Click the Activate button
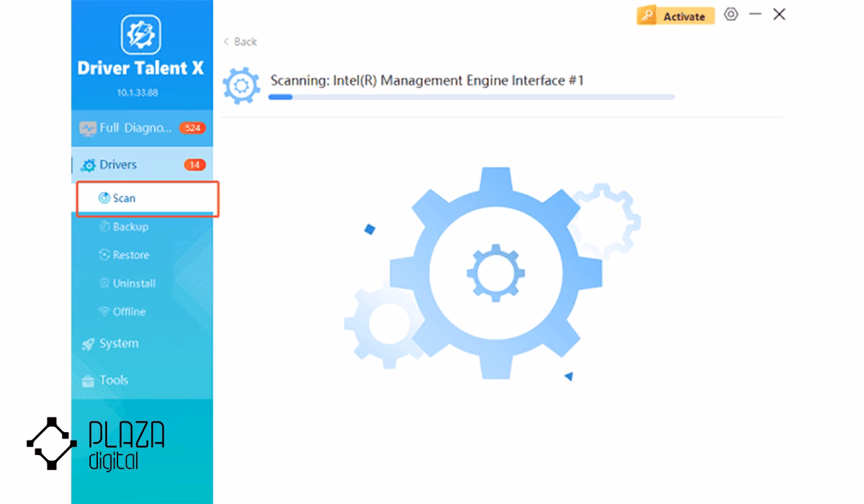864x504 pixels. click(675, 16)
